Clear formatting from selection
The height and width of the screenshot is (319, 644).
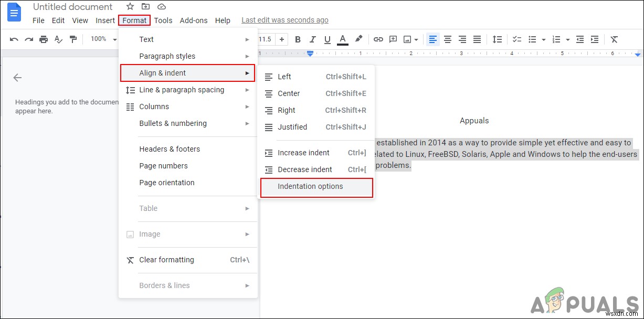coord(614,39)
